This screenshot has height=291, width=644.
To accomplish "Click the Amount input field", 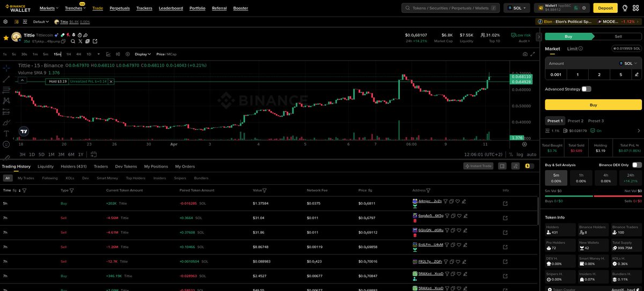I will [x=582, y=63].
